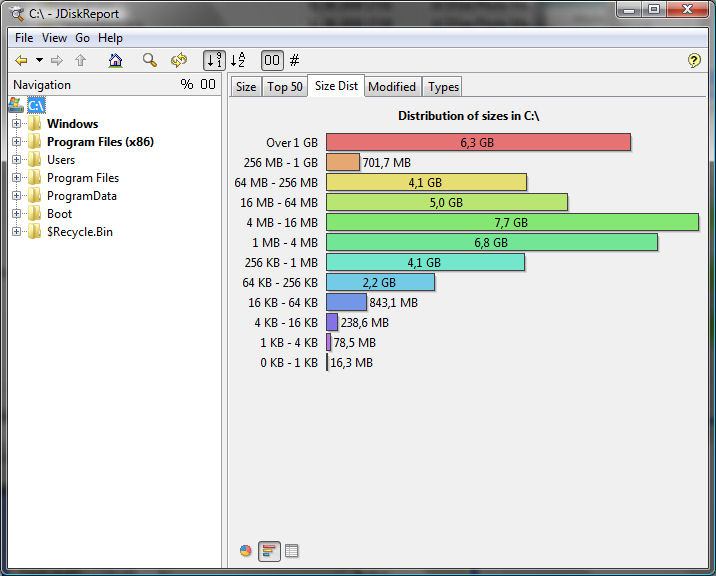Click the yellow 64 MB - 256 MB bar
716x576 pixels.
tap(426, 182)
